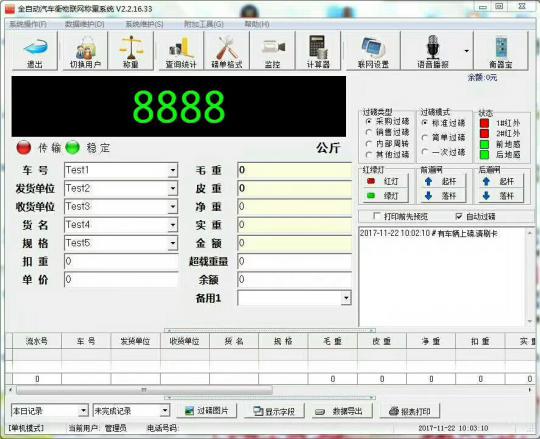
Task: Open the 数据维护 menu
Action: (84, 24)
